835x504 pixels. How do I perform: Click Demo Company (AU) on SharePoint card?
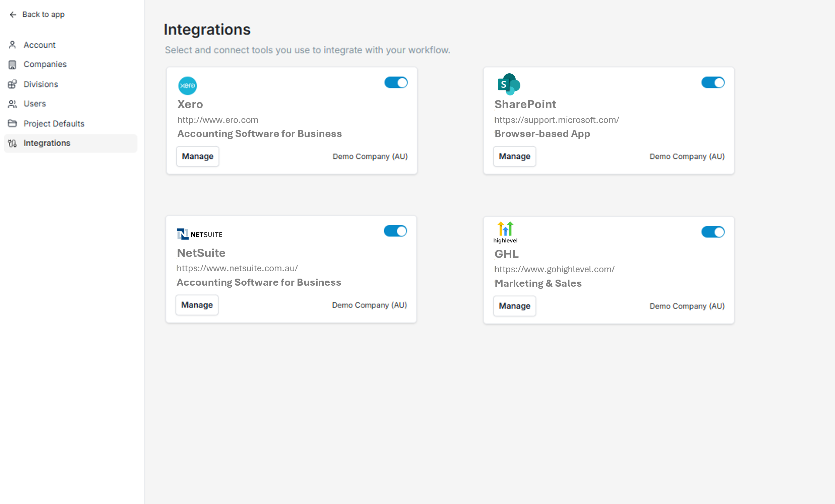click(687, 156)
